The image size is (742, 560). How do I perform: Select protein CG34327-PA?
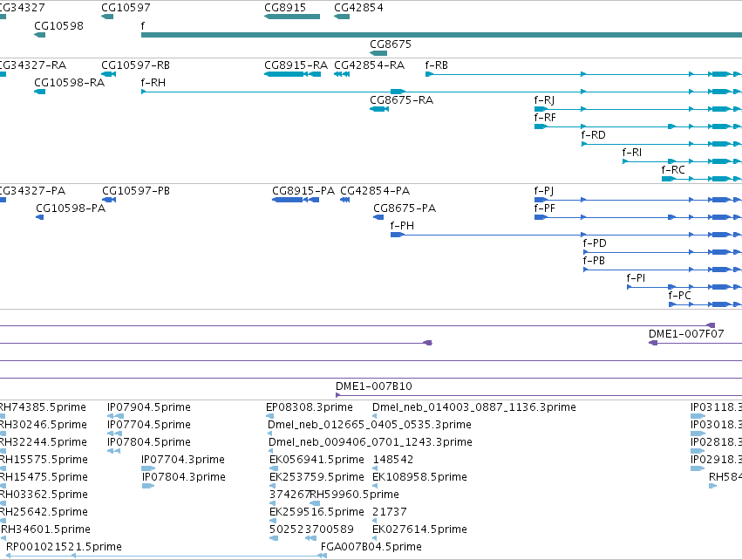(x=32, y=191)
